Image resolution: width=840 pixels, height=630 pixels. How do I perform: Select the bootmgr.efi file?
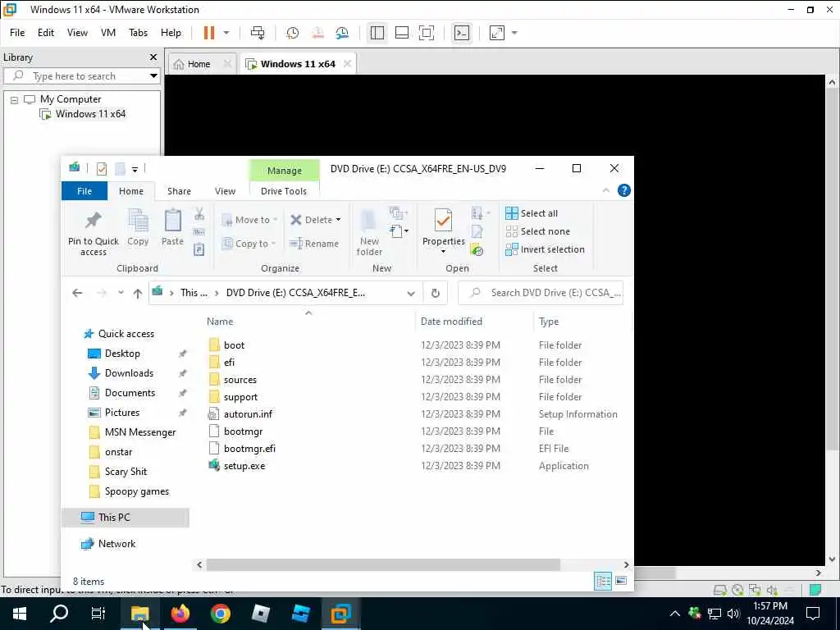(249, 449)
